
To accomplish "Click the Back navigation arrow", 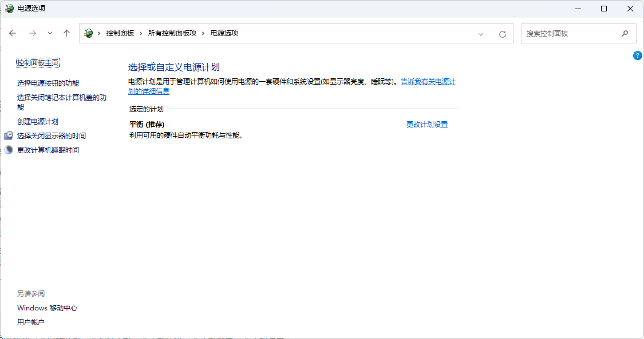I will point(13,33).
